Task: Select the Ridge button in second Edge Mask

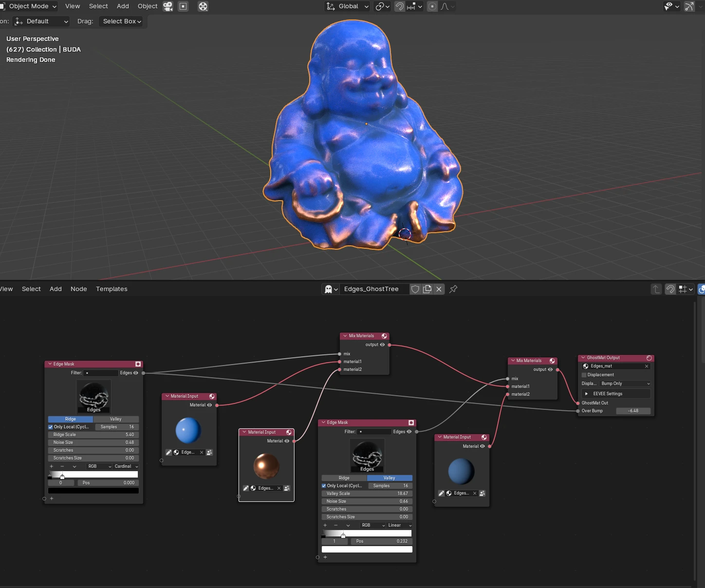Action: [344, 478]
